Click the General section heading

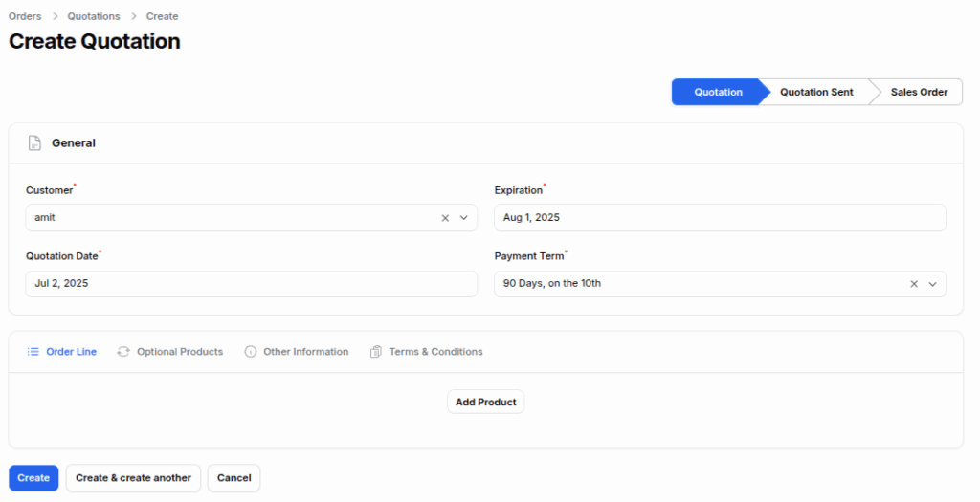point(74,143)
